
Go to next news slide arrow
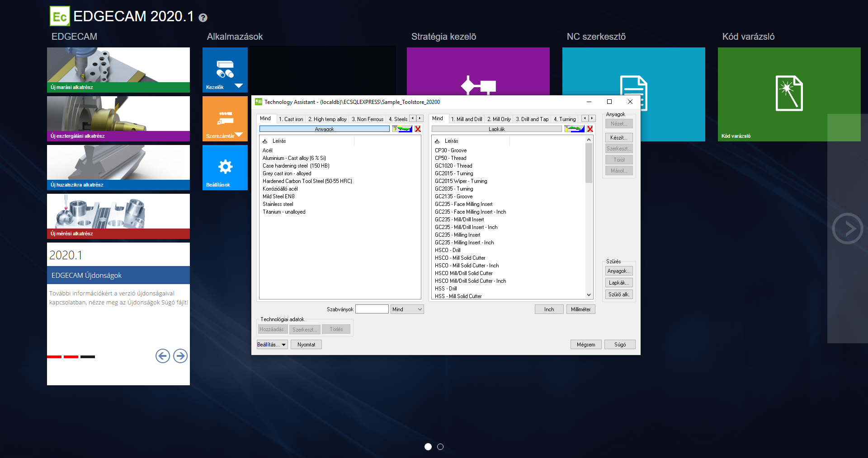click(x=180, y=356)
